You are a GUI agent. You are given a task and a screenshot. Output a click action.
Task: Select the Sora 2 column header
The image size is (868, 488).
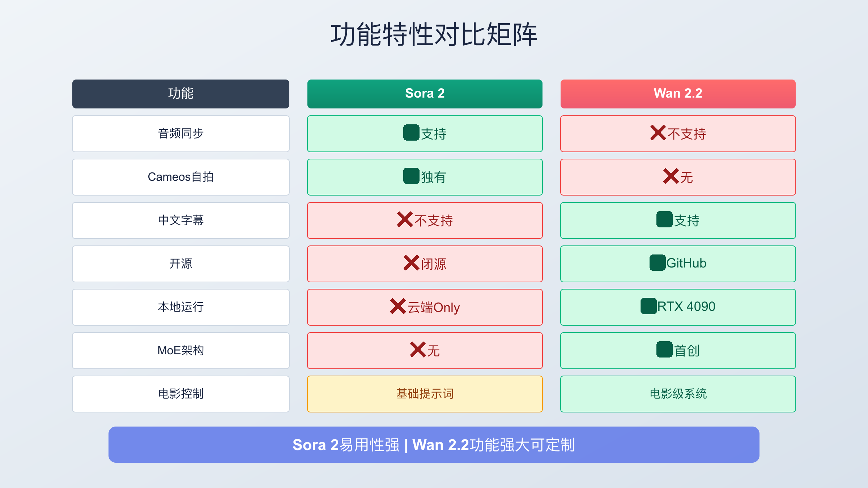[425, 94]
